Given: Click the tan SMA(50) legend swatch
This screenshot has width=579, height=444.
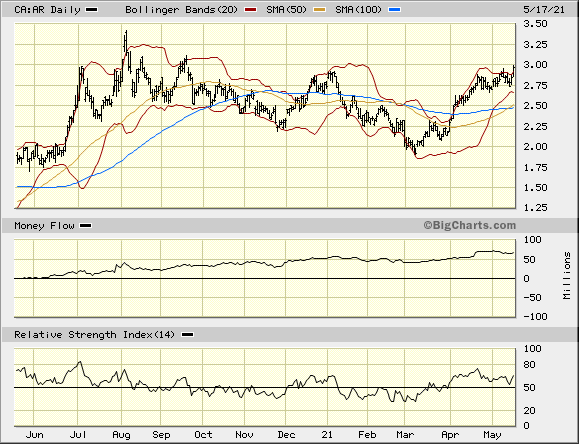Looking at the screenshot, I should click(x=320, y=10).
